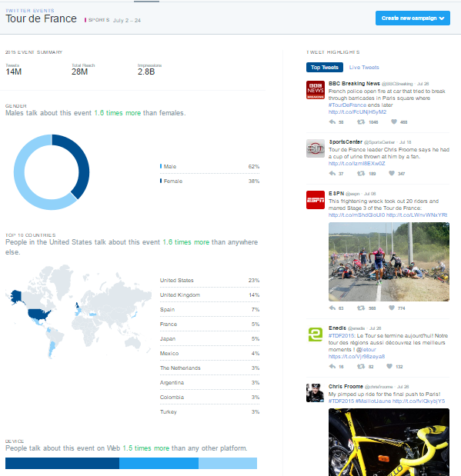
Task: Select the Mexico country row
Action: point(209,354)
